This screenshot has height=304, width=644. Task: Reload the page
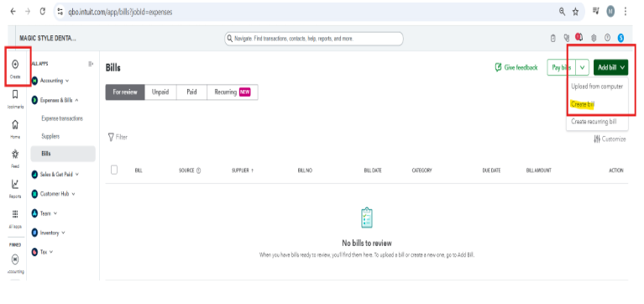42,12
